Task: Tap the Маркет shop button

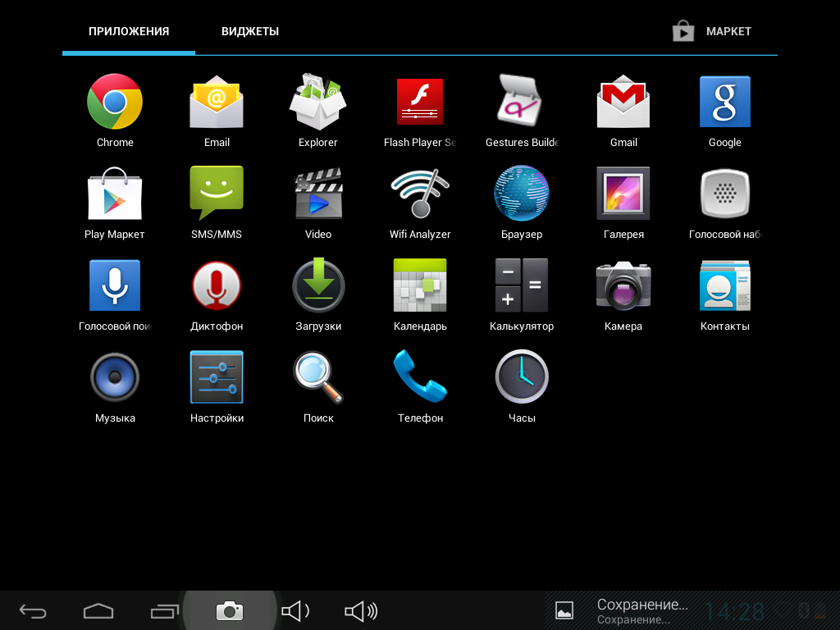Action: (x=712, y=31)
